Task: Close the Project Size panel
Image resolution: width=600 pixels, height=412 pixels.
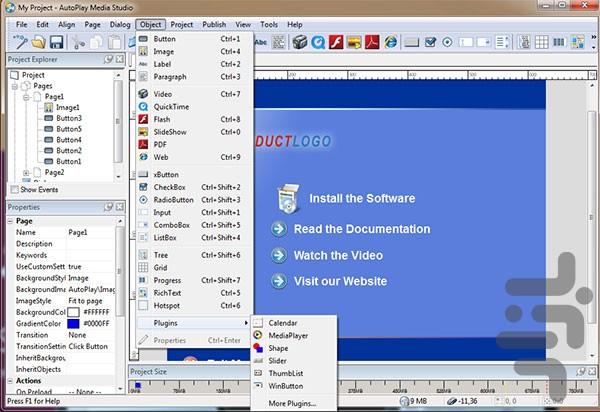Action: coord(592,371)
